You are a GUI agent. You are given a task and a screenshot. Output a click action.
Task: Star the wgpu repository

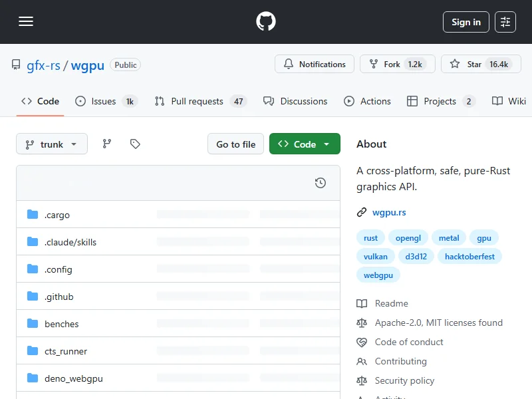coord(479,65)
